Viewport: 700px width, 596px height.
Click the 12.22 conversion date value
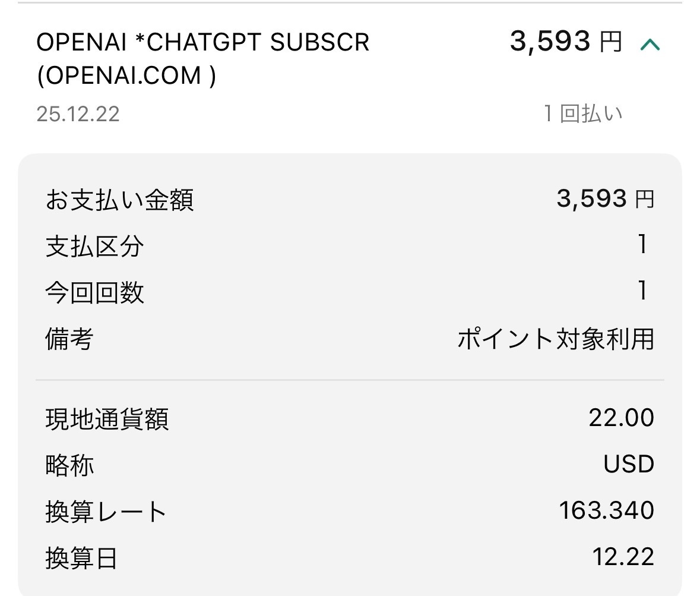point(623,557)
